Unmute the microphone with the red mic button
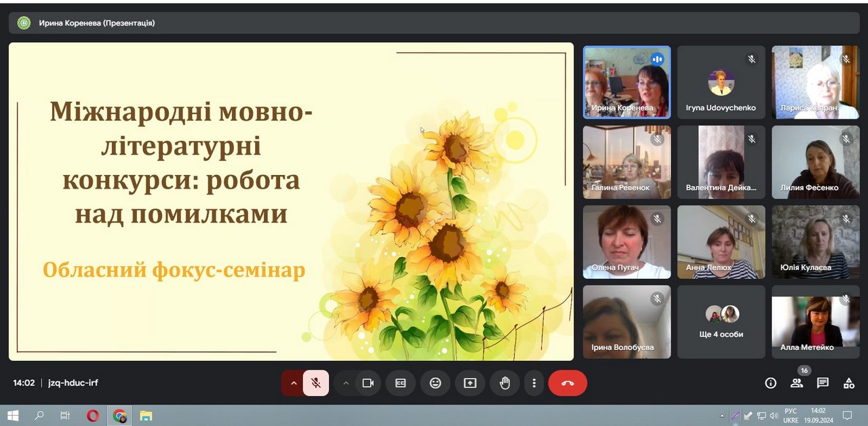 [316, 383]
